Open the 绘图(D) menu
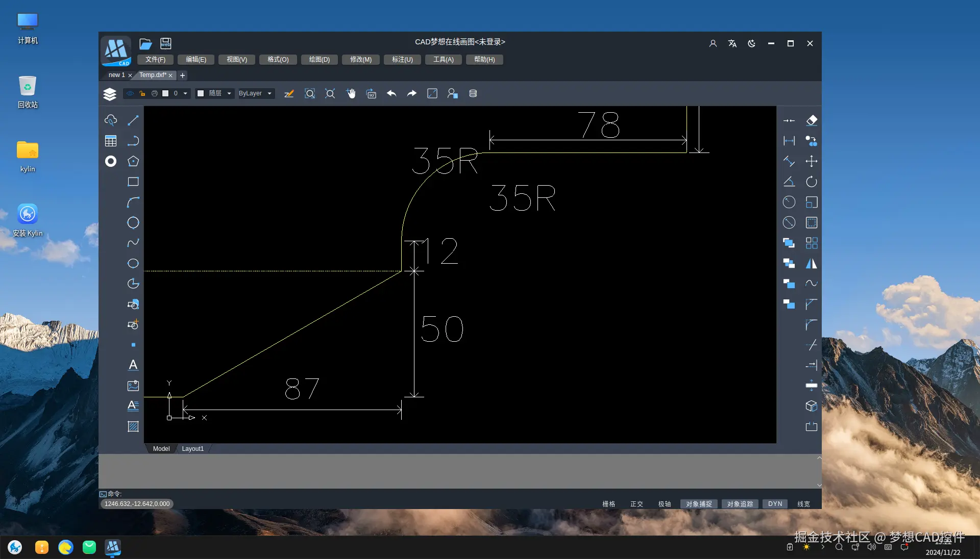This screenshot has width=980, height=559. coord(319,60)
